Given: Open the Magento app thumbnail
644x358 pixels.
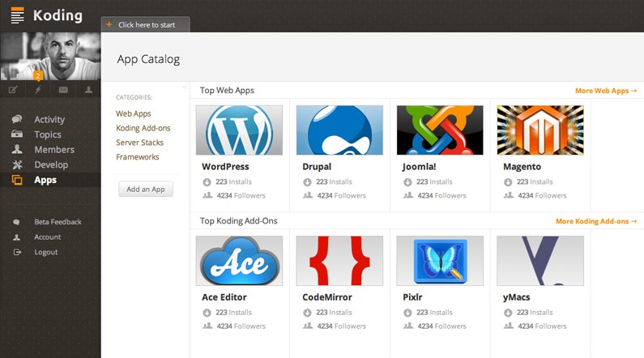Looking at the screenshot, I should [x=540, y=130].
